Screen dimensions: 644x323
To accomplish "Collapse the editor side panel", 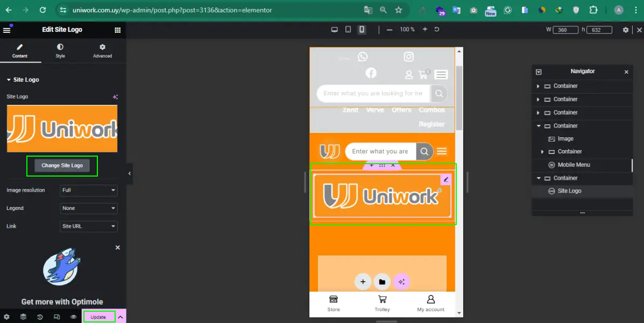I will coord(129,173).
